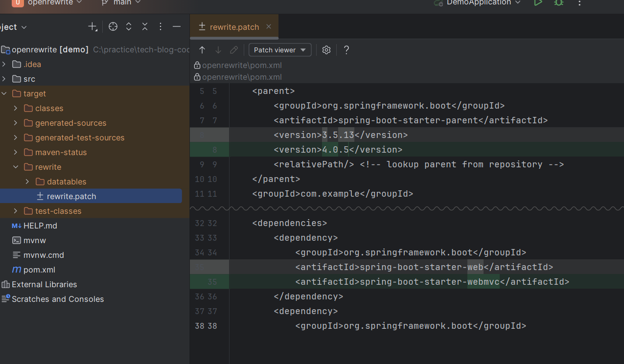Jump to previous difference with up arrow
Image resolution: width=624 pixels, height=364 pixels.
tap(202, 50)
